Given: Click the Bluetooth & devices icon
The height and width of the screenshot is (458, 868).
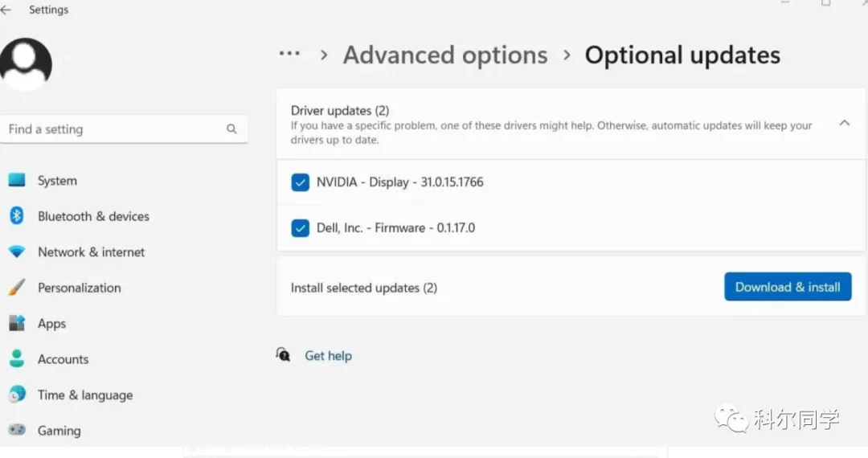Looking at the screenshot, I should pyautogui.click(x=17, y=216).
